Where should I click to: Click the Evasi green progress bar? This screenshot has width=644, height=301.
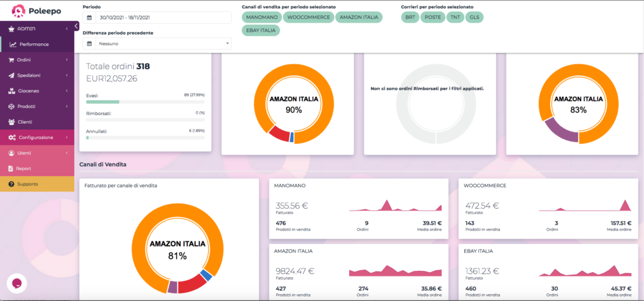[103, 101]
